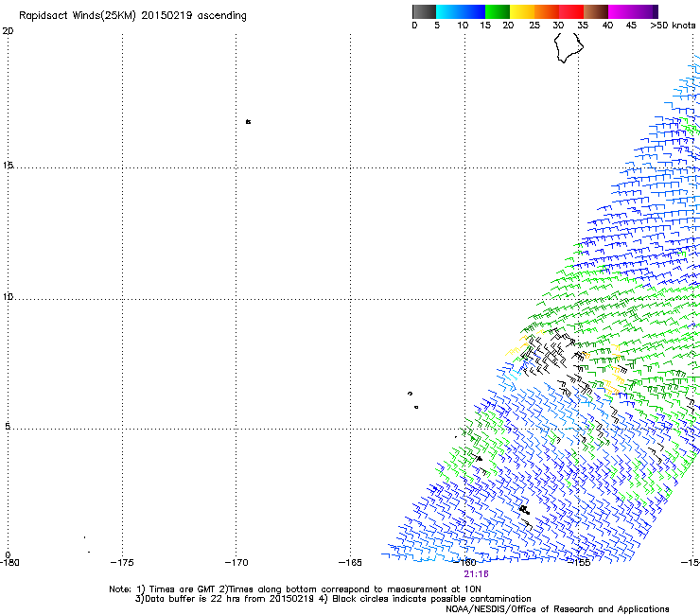Click the -175 longitude axis label
The width and height of the screenshot is (700, 615).
[x=122, y=562]
